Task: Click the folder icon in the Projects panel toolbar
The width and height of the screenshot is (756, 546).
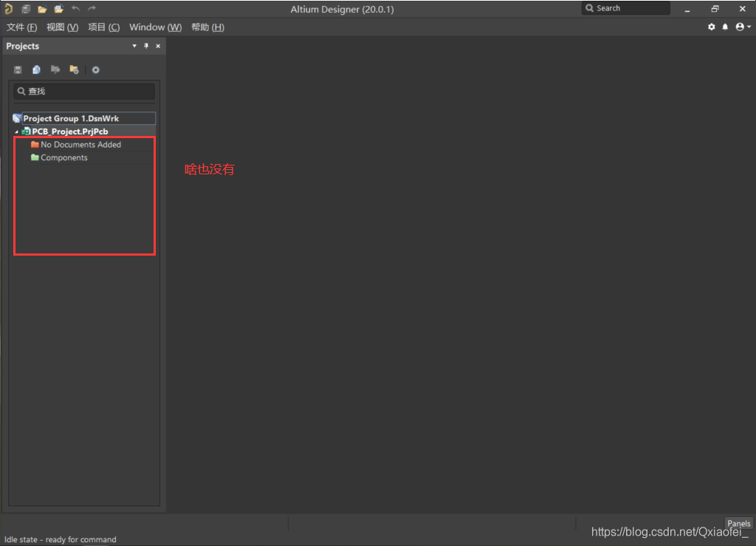Action: (74, 69)
